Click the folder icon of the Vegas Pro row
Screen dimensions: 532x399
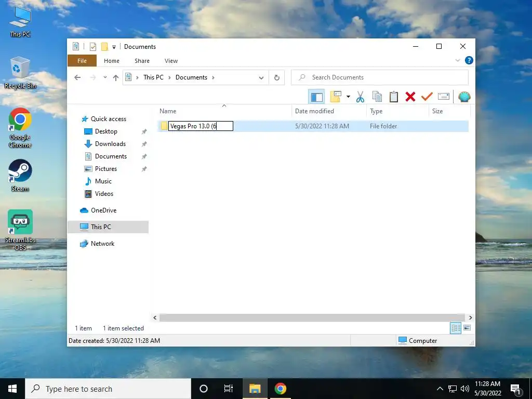164,126
